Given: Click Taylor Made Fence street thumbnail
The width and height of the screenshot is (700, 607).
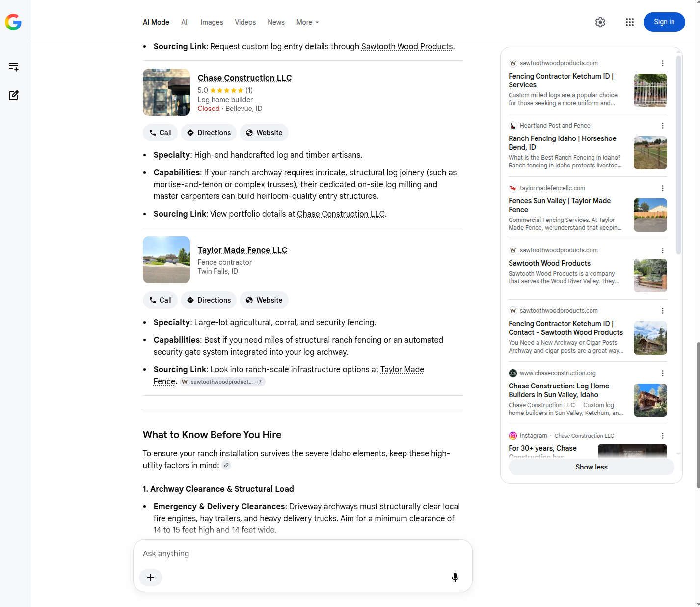Looking at the screenshot, I should (166, 260).
